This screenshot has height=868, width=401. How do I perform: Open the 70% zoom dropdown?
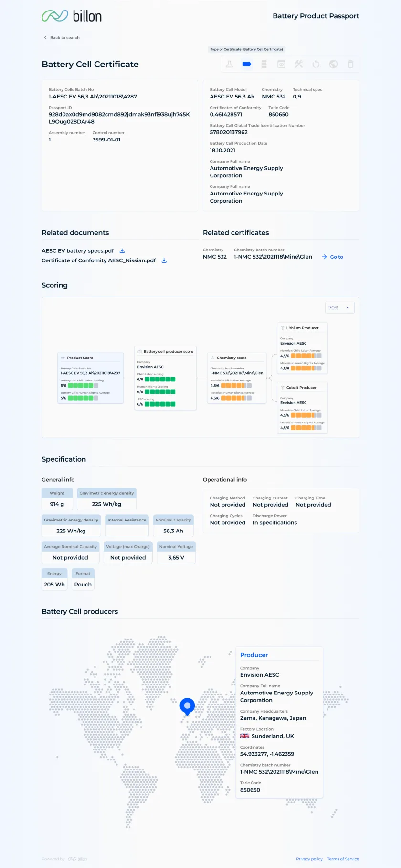click(x=340, y=307)
